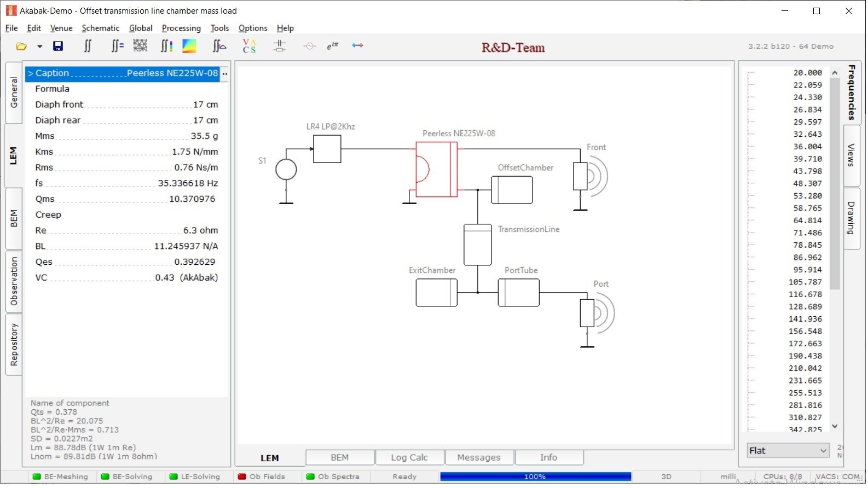Open the Flat combo box dropdown
The width and height of the screenshot is (868, 488).
788,451
